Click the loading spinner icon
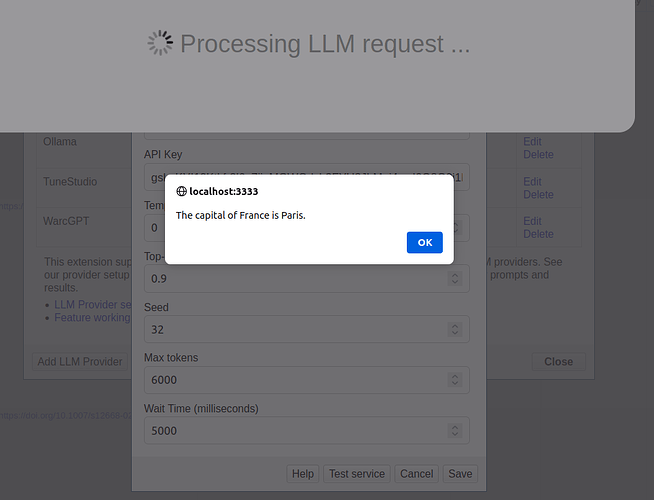The height and width of the screenshot is (500, 654). pyautogui.click(x=160, y=43)
